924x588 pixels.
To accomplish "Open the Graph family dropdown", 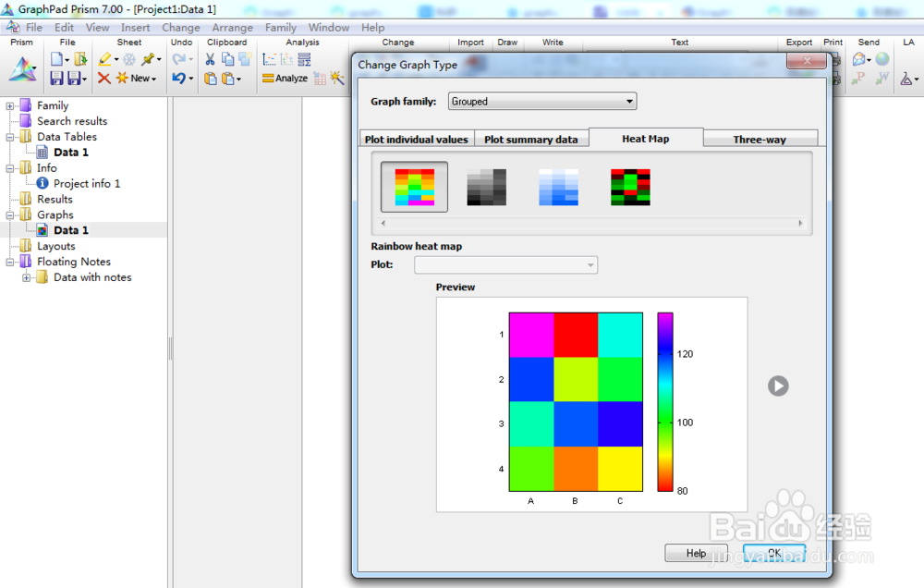I will pos(542,102).
